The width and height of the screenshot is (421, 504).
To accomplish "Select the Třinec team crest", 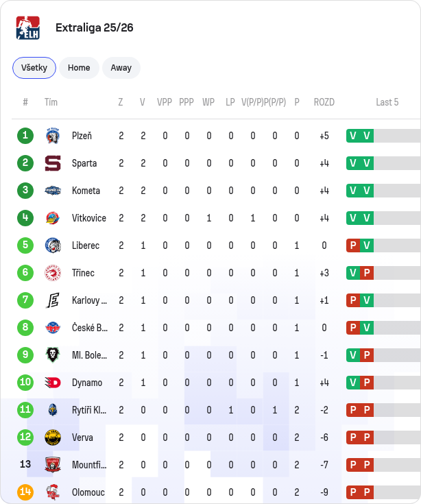I will 53,273.
